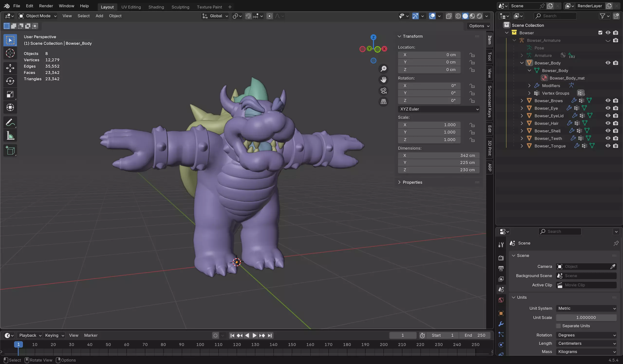Viewport: 623px width, 364px height.
Task: Activate the Annotate tool
Action: [10, 123]
